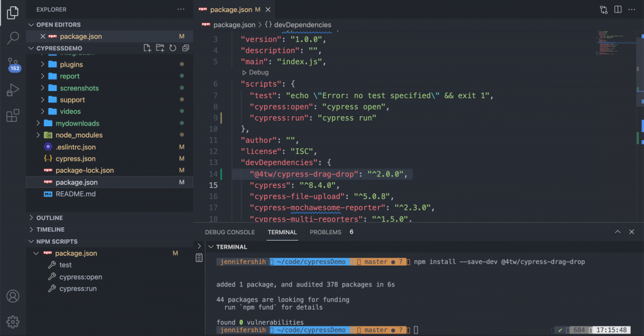644x336 pixels.
Task: Open the Accounts menu icon
Action: [x=13, y=296]
